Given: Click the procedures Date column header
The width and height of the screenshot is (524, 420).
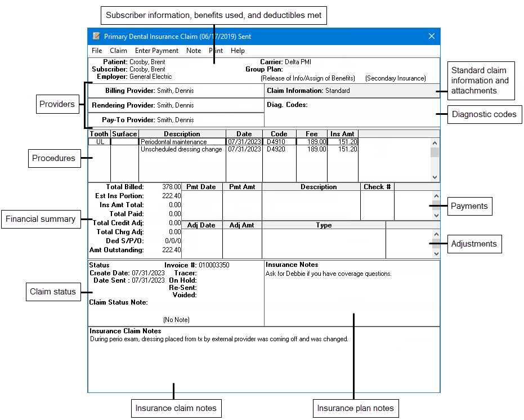Looking at the screenshot, I should tap(244, 134).
